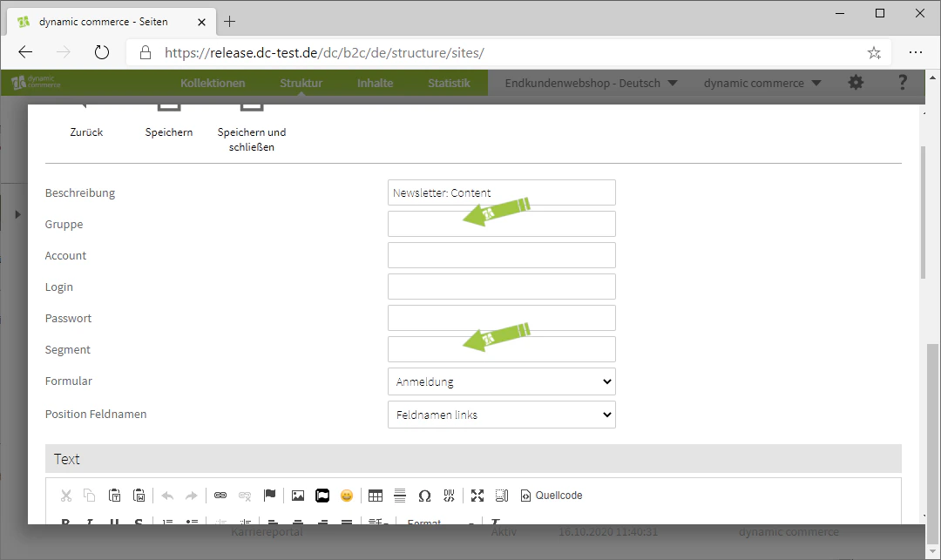Redo edit in text editor

point(192,496)
